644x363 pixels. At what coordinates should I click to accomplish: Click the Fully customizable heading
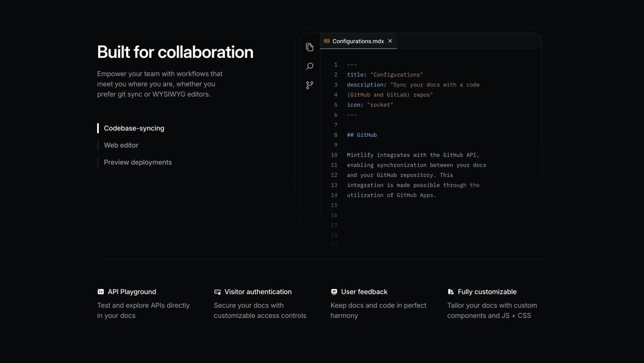coord(487,292)
